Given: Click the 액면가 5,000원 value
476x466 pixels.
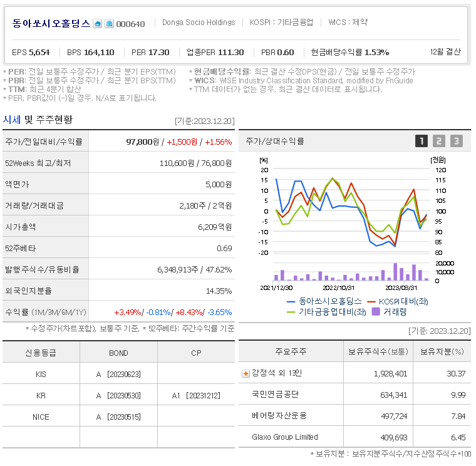Looking at the screenshot, I should tap(218, 185).
